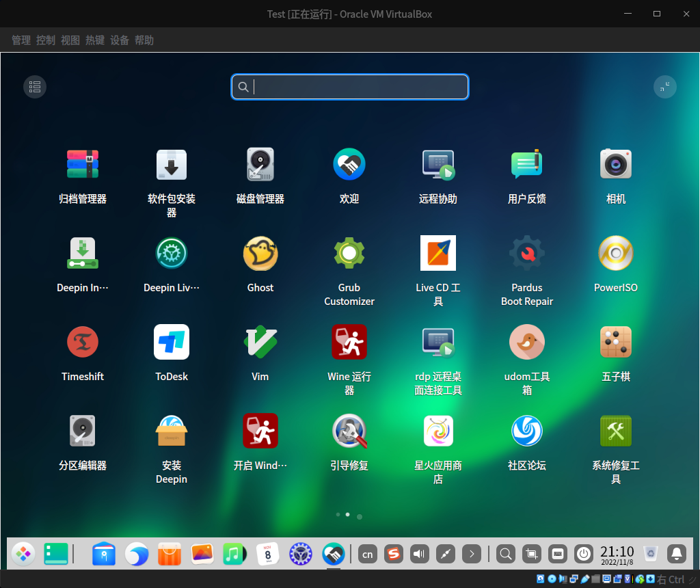Open the Vim editor
700x588 pixels.
(260, 342)
